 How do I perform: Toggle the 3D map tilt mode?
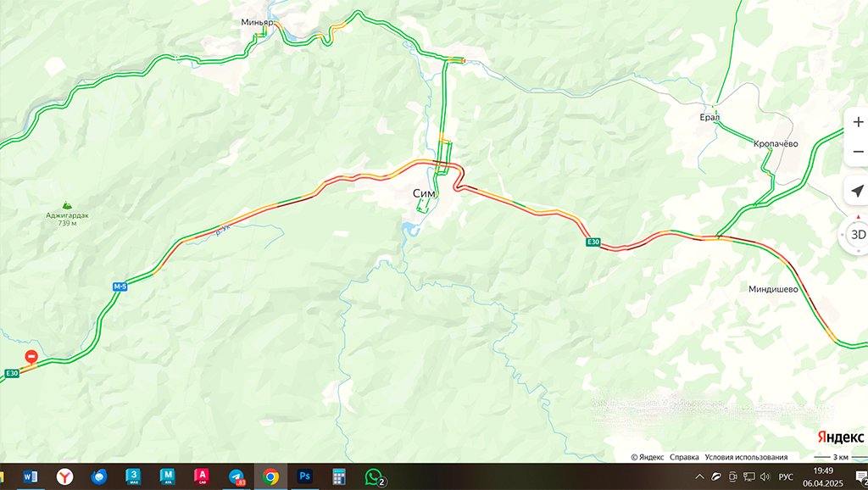[x=858, y=235]
